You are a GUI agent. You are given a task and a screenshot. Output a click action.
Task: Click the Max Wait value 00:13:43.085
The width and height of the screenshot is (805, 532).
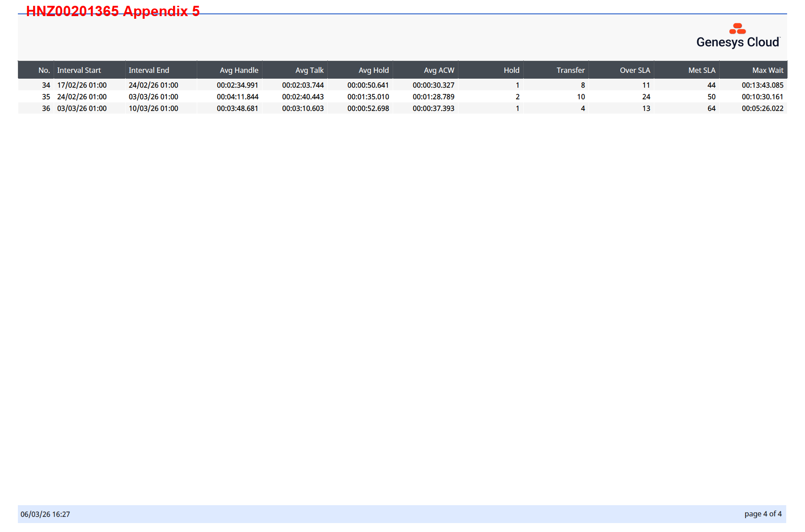pos(762,85)
